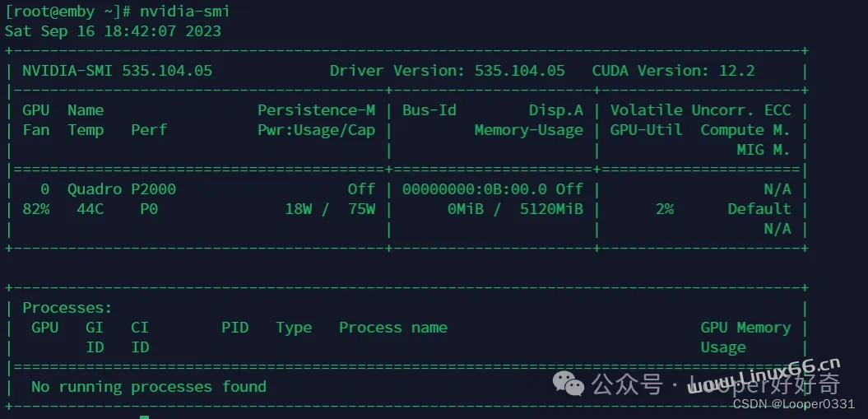This screenshot has height=419, width=868.
Task: Click the GPU utilization value 2%
Action: tap(664, 208)
